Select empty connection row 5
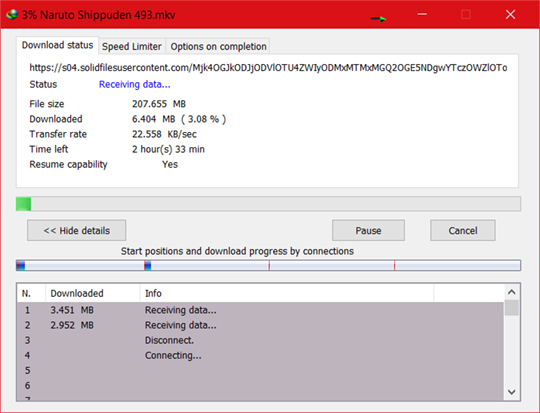Viewport: 540px width, 413px height. [x=260, y=371]
